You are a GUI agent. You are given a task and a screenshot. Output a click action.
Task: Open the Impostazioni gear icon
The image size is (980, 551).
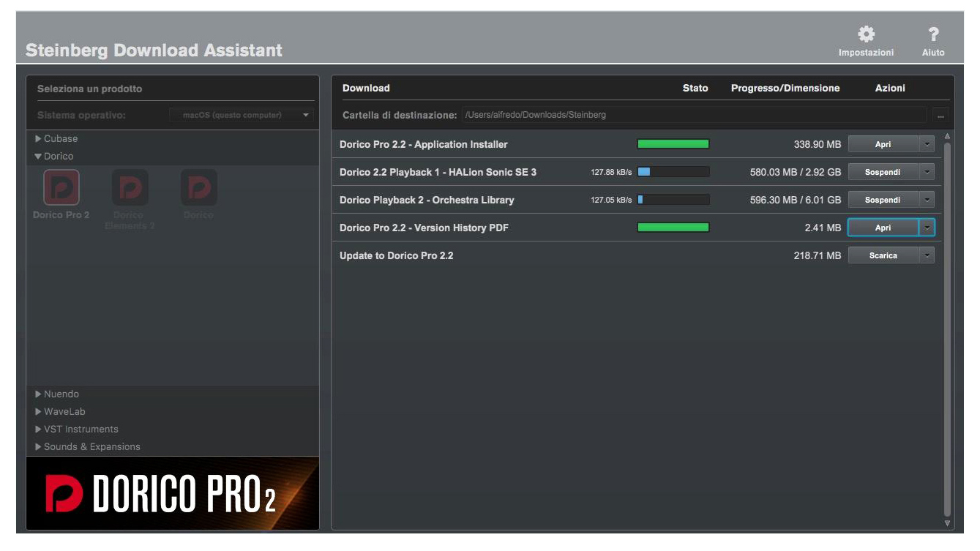866,35
